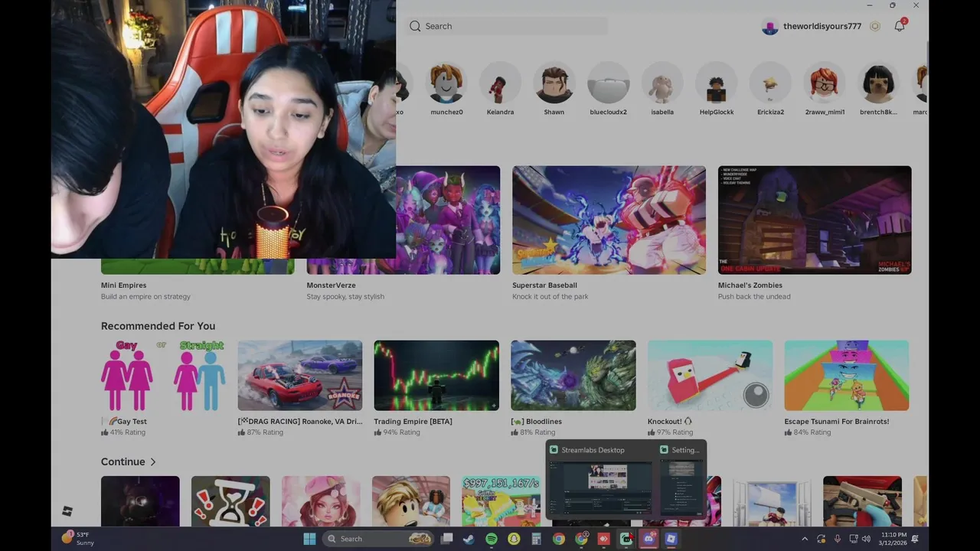Open the hourglass game in Continue row
Image resolution: width=980 pixels, height=551 pixels.
(230, 501)
